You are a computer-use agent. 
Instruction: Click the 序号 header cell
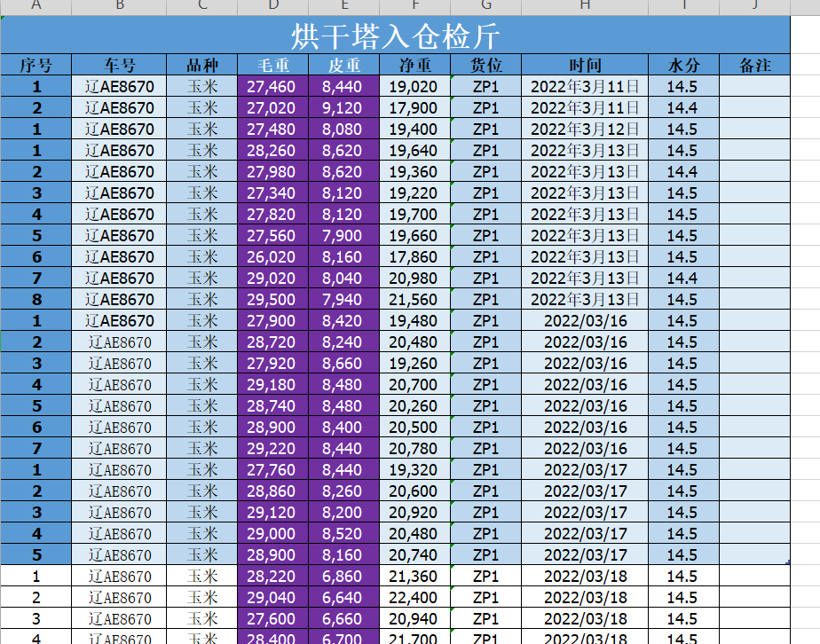pyautogui.click(x=36, y=65)
